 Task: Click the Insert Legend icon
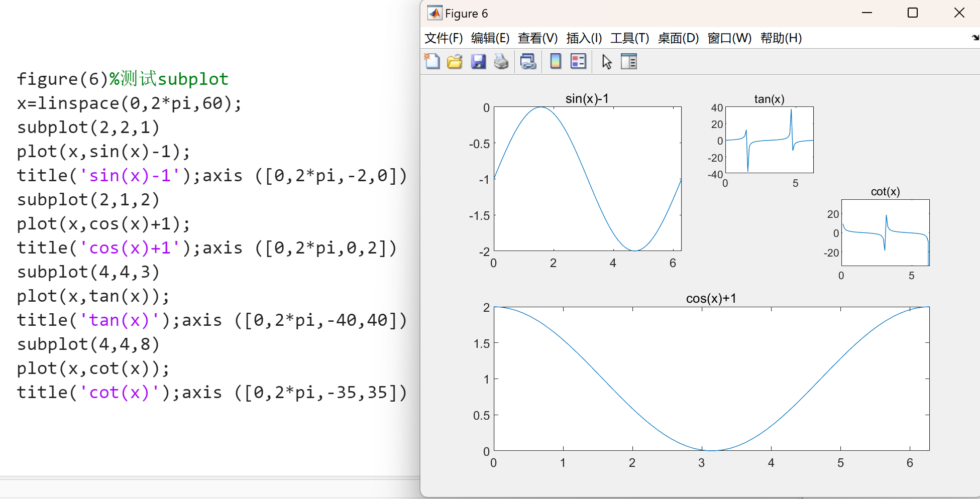coord(578,61)
